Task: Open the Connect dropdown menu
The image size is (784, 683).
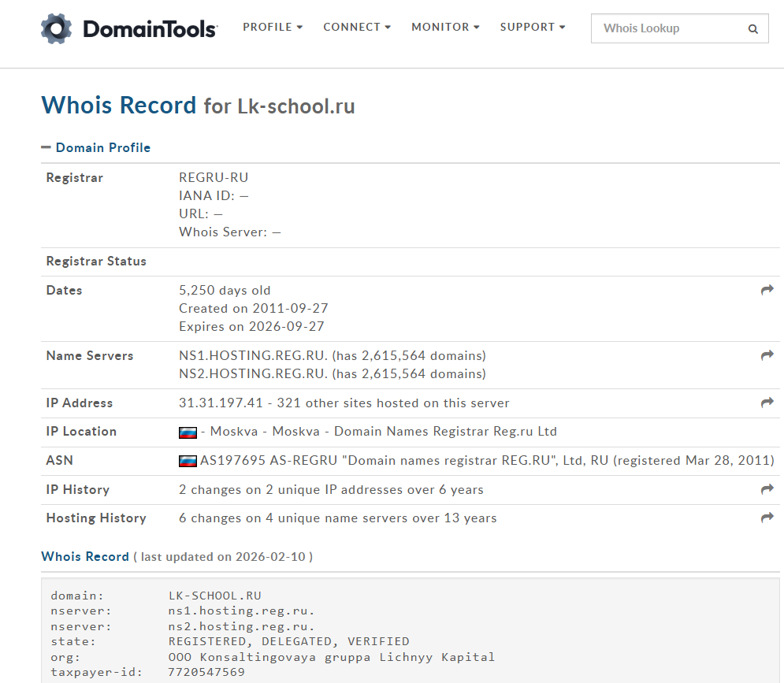Action: click(x=357, y=27)
